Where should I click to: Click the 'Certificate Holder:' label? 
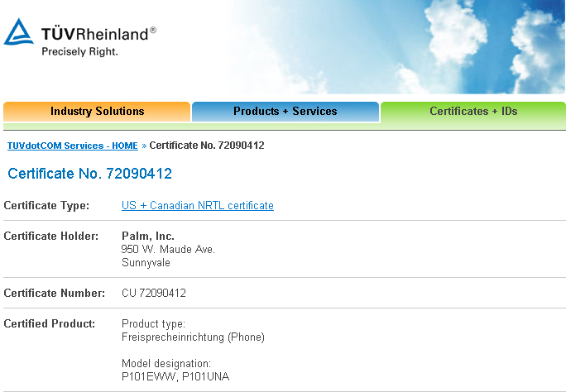[51, 237]
